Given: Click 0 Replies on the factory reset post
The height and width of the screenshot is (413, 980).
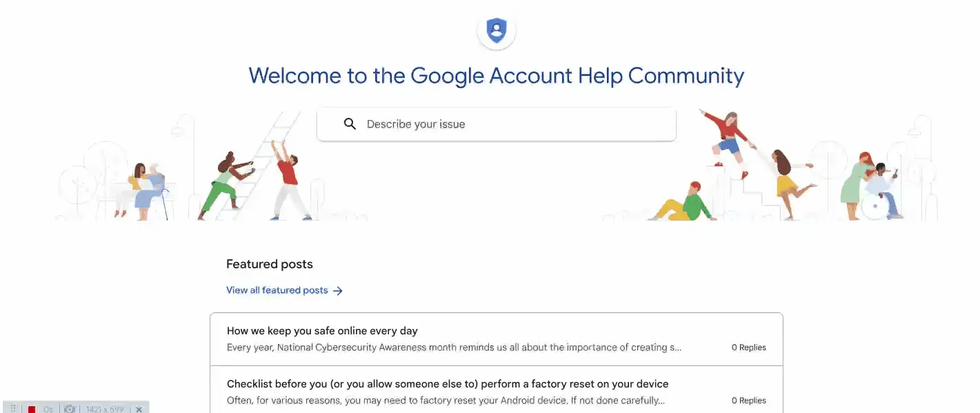Looking at the screenshot, I should coord(749,400).
